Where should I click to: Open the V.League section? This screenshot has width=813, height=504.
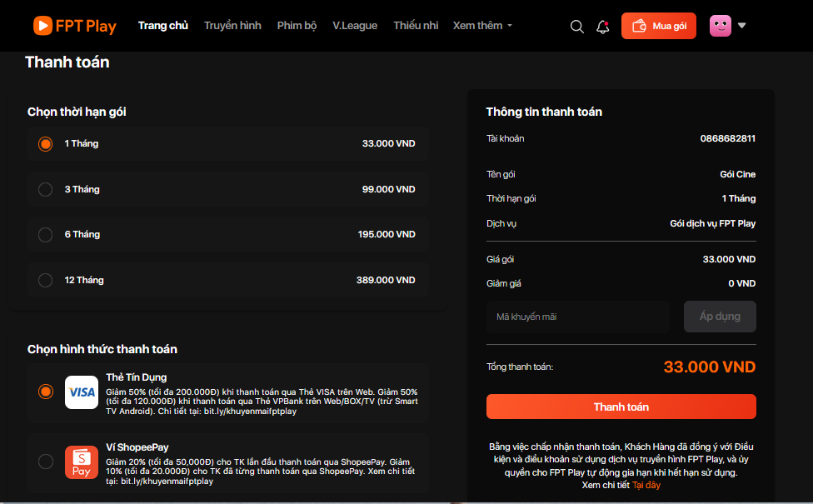(x=355, y=25)
